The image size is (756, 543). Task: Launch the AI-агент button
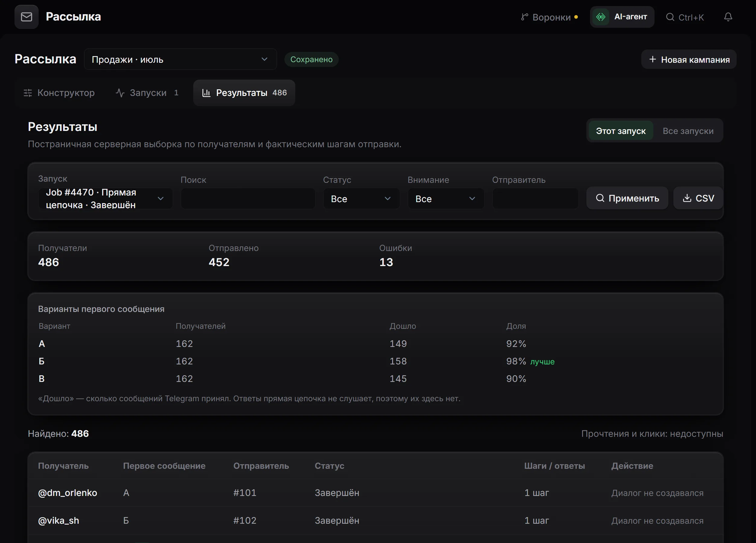tap(622, 17)
